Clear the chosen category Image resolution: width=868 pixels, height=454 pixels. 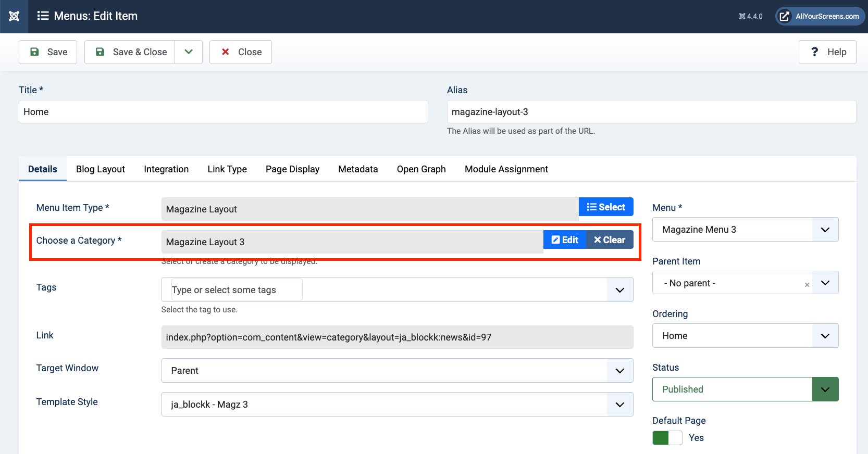pyautogui.click(x=610, y=240)
